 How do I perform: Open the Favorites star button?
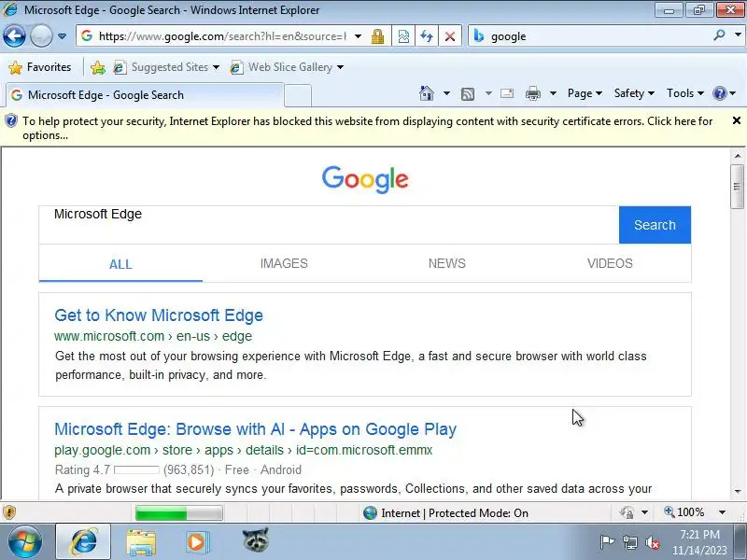pos(40,67)
